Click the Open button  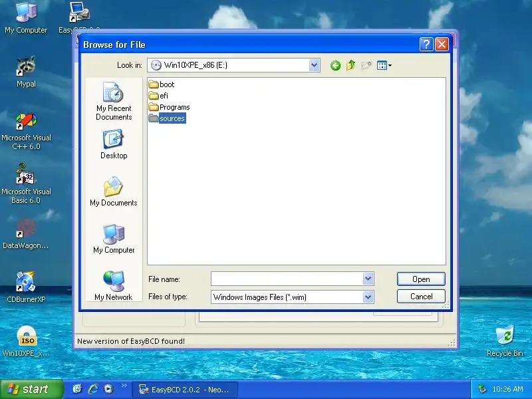(x=421, y=279)
